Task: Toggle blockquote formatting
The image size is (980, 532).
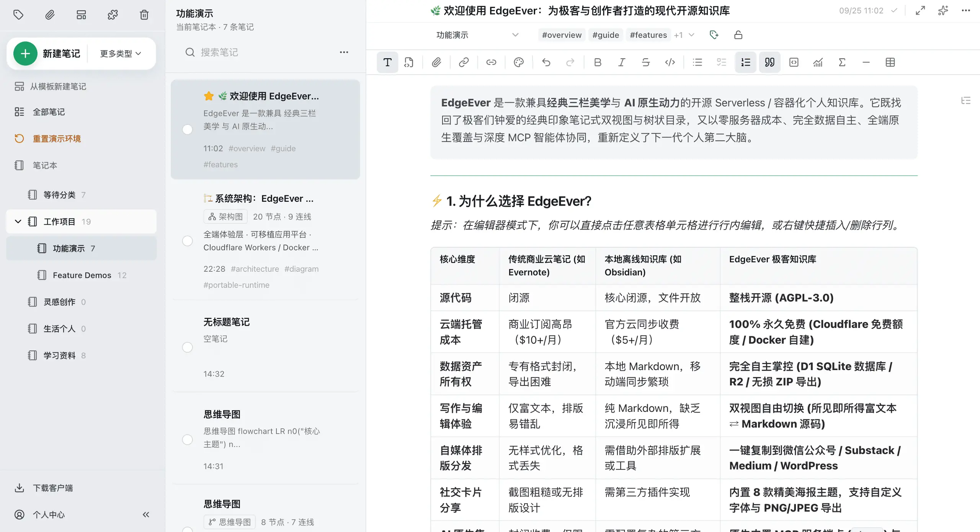Action: (x=770, y=62)
